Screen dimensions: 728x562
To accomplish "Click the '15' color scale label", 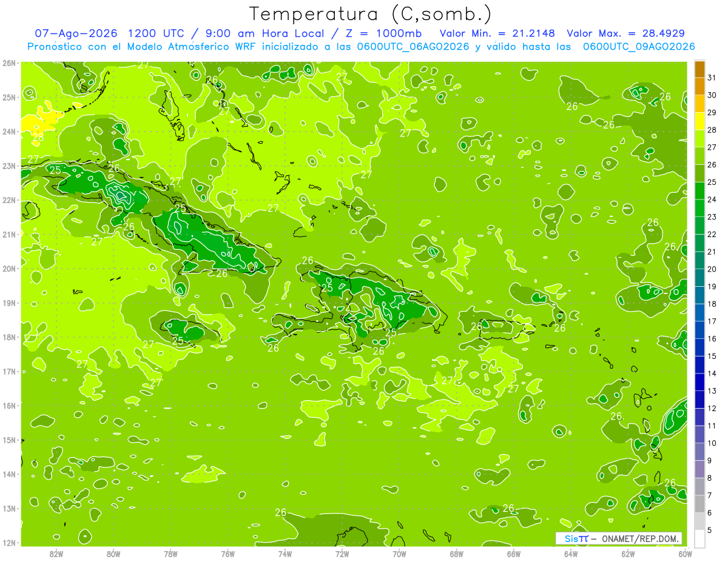I will tap(712, 356).
